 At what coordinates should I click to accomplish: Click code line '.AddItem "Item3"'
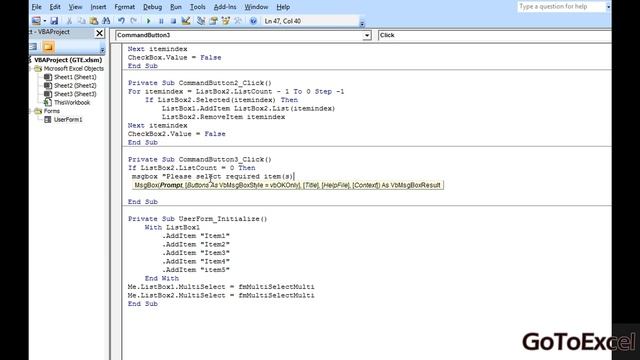click(x=196, y=253)
